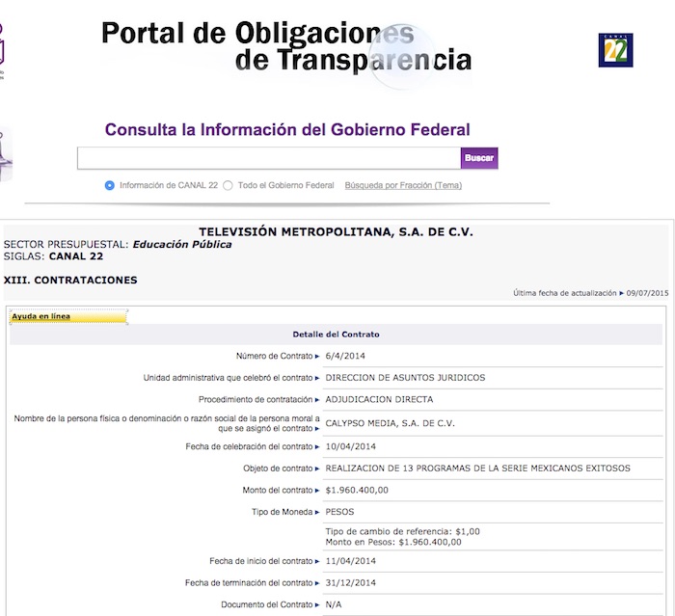Viewport: 675px width, 616px height.
Task: Click the TELEVISIÓN METROPOLITANA, S.A. DE C.V. title
Action: coord(336,232)
